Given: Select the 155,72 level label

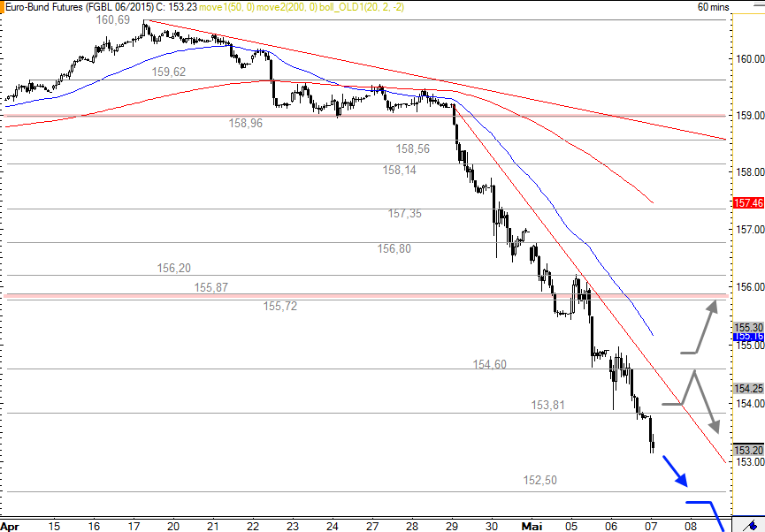Looking at the screenshot, I should point(280,307).
